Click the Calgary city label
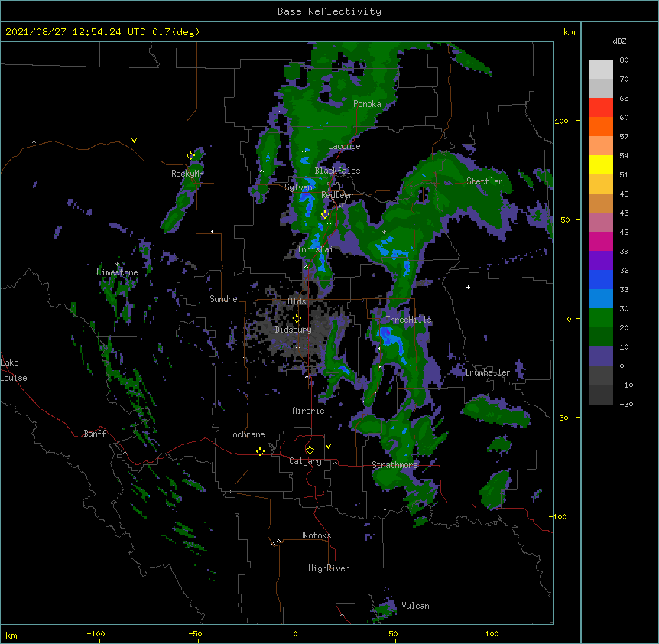 (x=305, y=461)
